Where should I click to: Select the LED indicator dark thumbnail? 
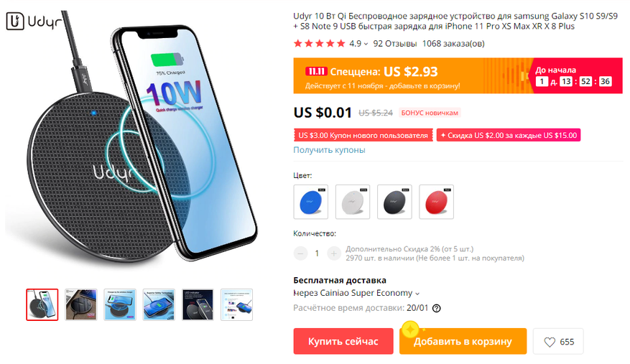click(198, 304)
